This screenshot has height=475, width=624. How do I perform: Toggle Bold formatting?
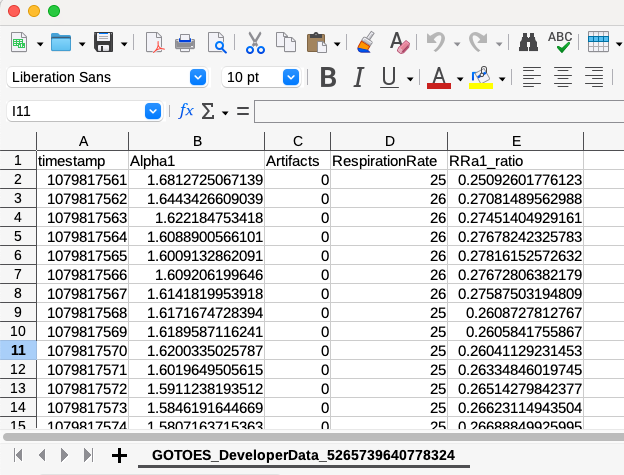click(x=328, y=77)
